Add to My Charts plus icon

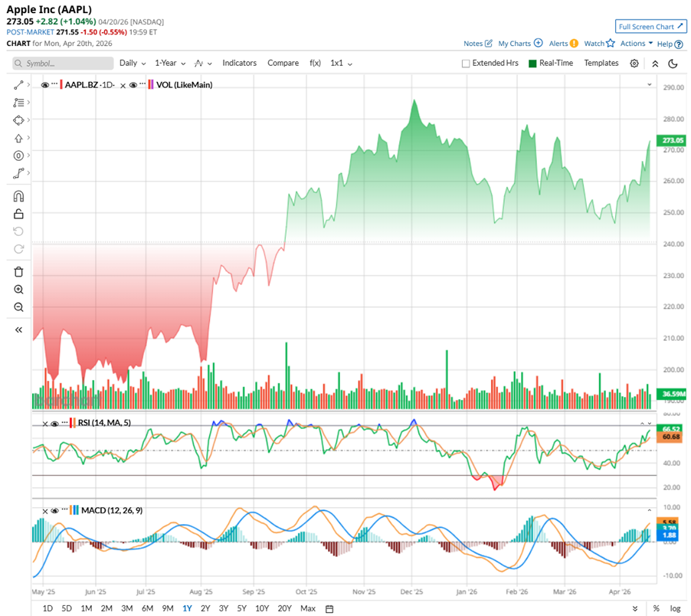[x=538, y=43]
